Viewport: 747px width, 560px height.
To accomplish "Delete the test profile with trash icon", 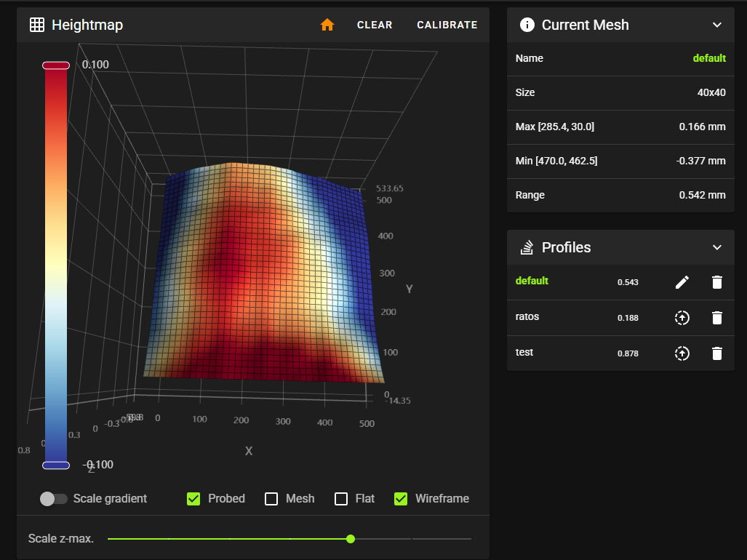I will tap(717, 353).
